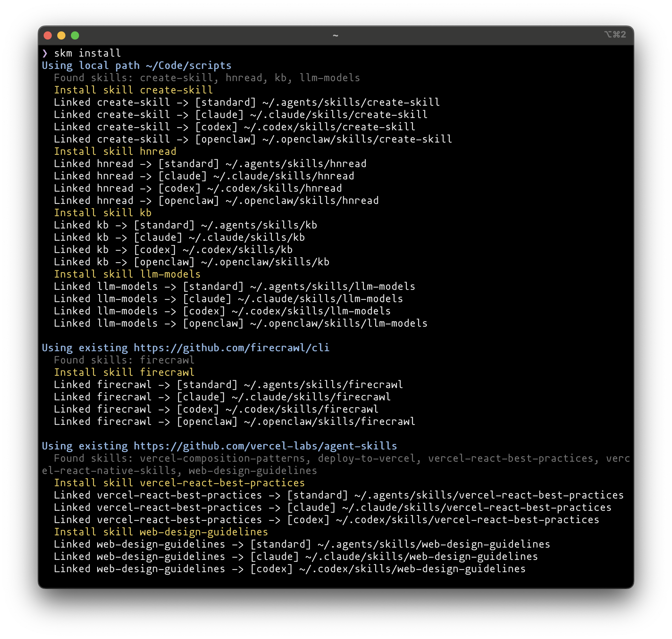
Task: Click 'Install skill firecrawl' heading
Action: (x=124, y=372)
